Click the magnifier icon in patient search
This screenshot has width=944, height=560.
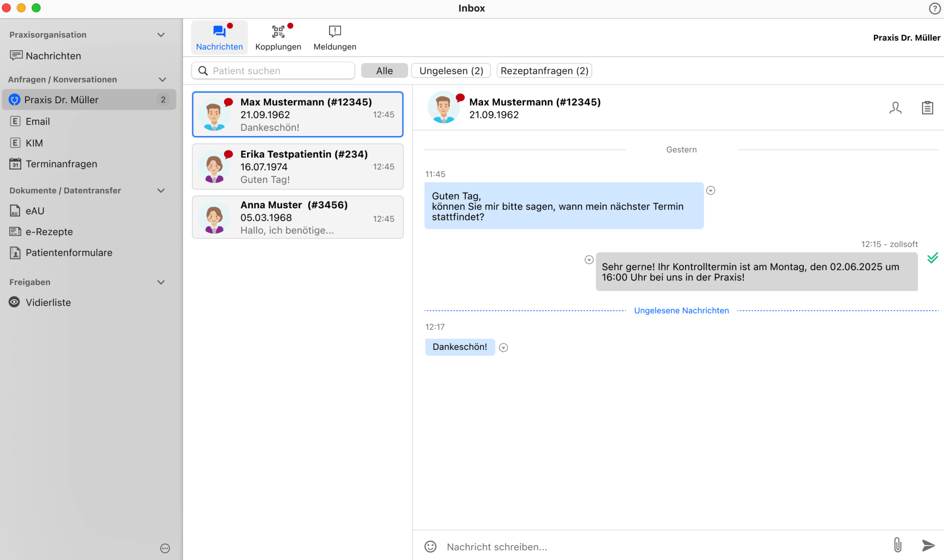(203, 71)
